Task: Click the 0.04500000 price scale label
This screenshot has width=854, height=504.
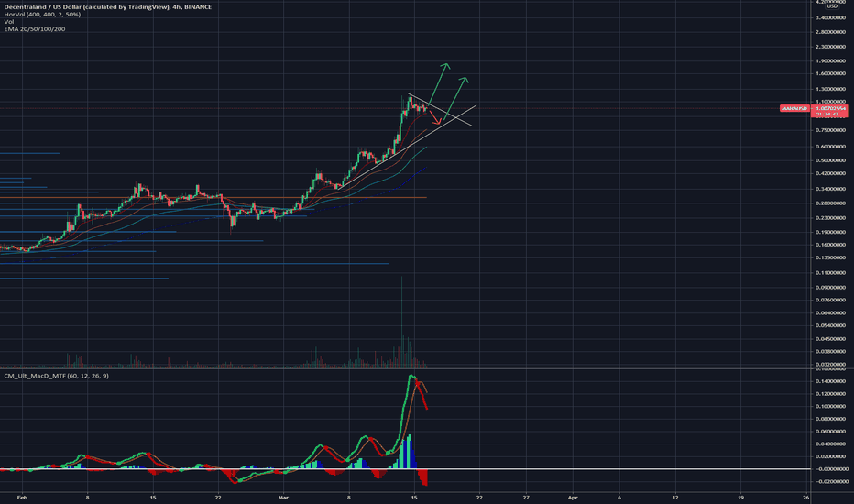Action: (830, 339)
